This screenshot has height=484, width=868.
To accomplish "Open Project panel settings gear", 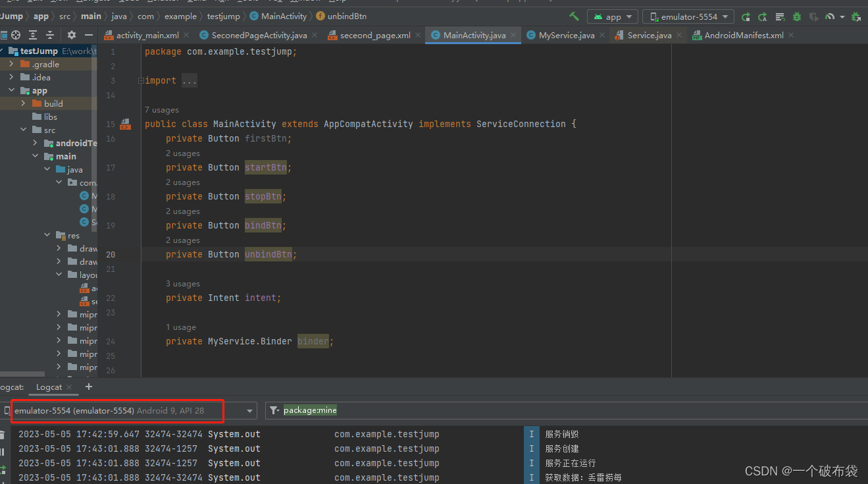I will tap(72, 35).
